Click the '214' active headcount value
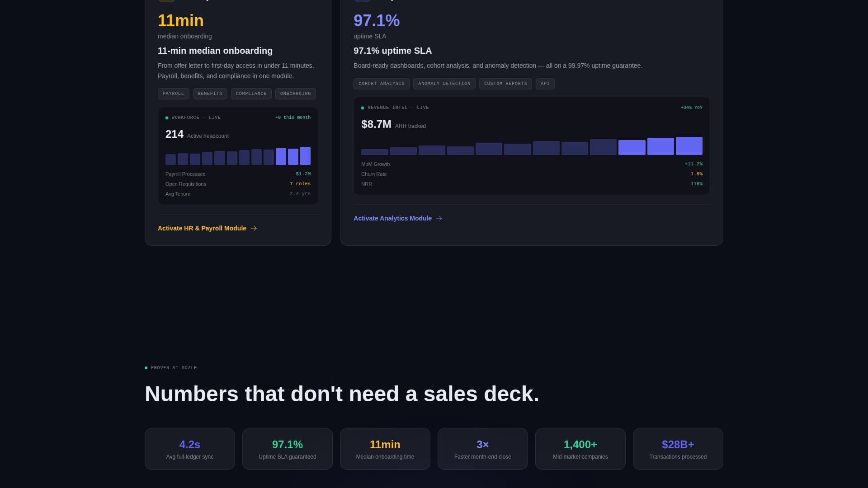Image resolution: width=868 pixels, height=488 pixels. 175,134
